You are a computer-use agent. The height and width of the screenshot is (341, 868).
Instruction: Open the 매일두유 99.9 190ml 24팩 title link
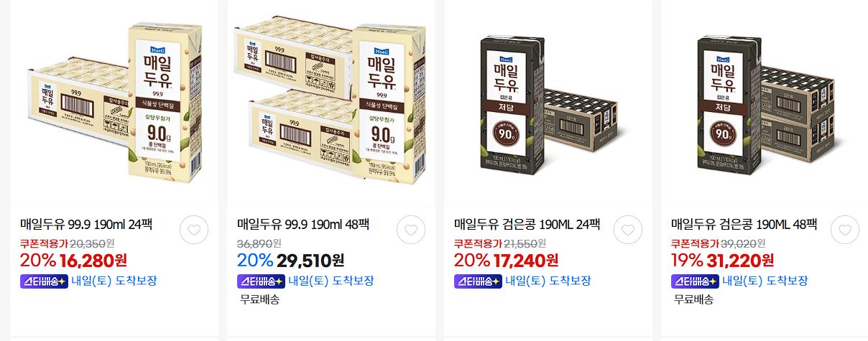86,224
